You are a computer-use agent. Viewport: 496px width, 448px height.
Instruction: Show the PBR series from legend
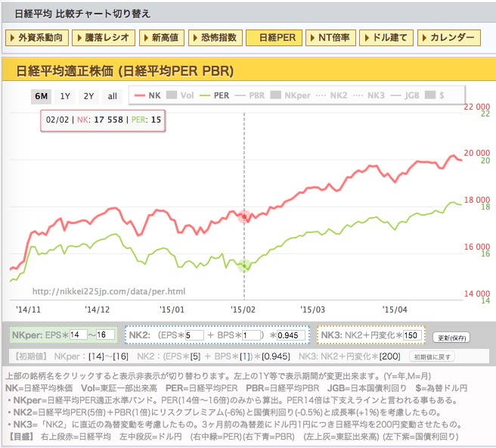point(250,95)
